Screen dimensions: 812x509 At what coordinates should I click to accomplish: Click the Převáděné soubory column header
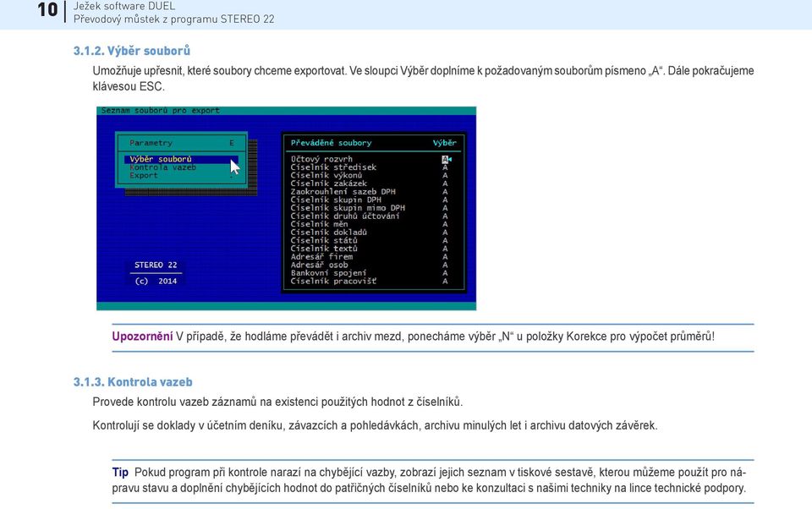[331, 143]
